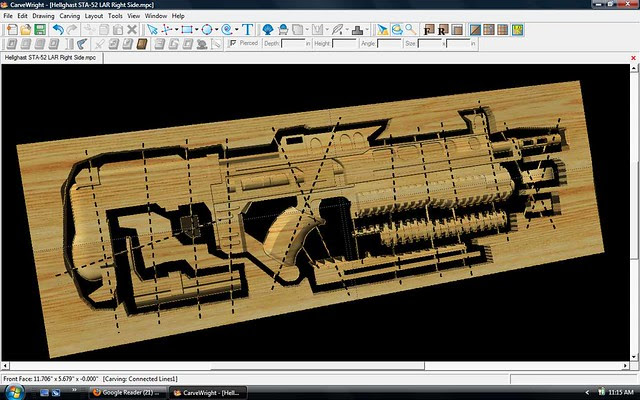Click the horizontal scrollbar right arrow

point(626,366)
